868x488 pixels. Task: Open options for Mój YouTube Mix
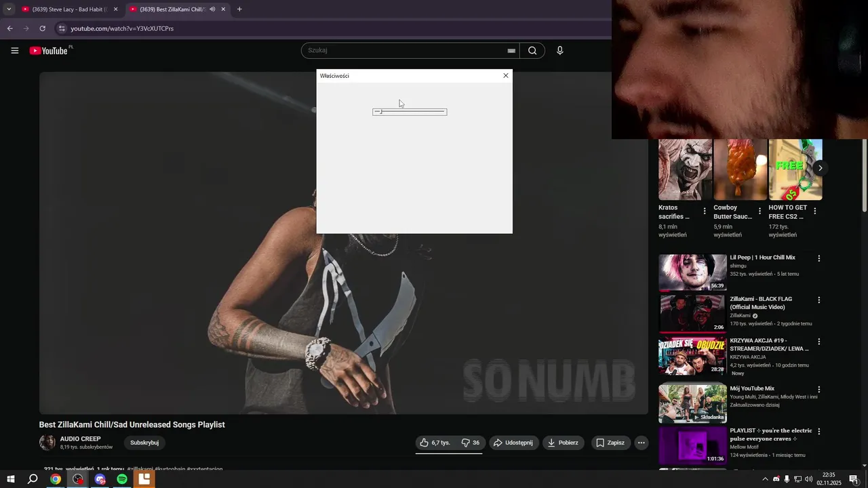(x=818, y=390)
